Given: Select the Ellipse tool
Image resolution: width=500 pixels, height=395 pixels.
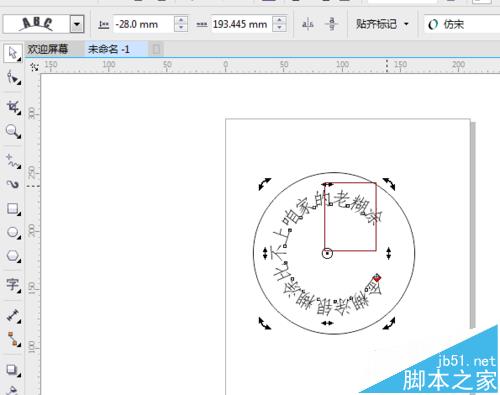Looking at the screenshot, I should (x=13, y=232).
